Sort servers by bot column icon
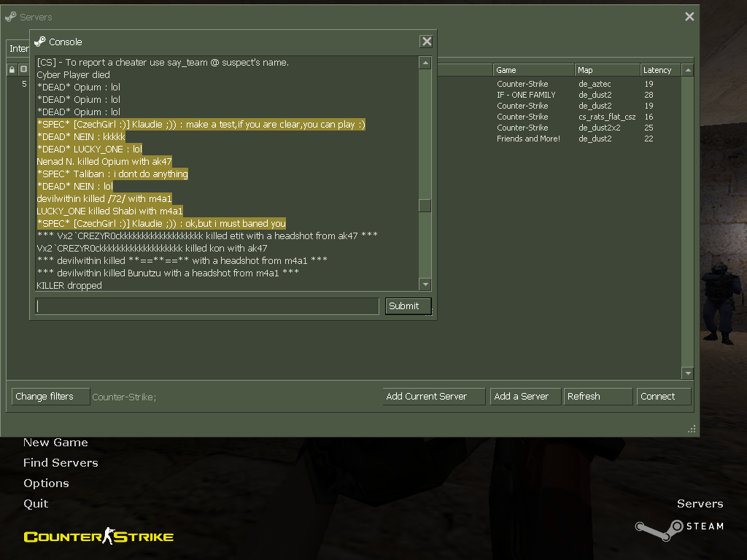Screen dimensions: 747x560 pyautogui.click(x=23, y=69)
